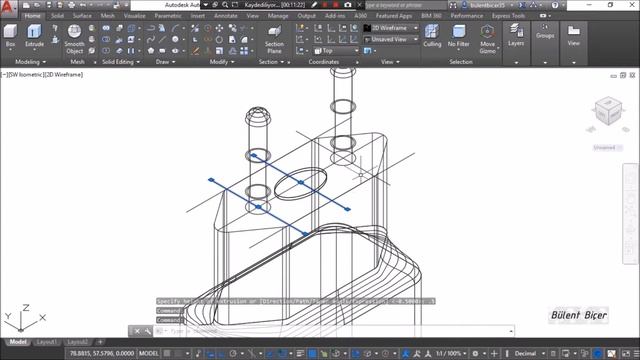Select the Rectangle draw tool
This screenshot has height=360, width=640.
(162, 51)
